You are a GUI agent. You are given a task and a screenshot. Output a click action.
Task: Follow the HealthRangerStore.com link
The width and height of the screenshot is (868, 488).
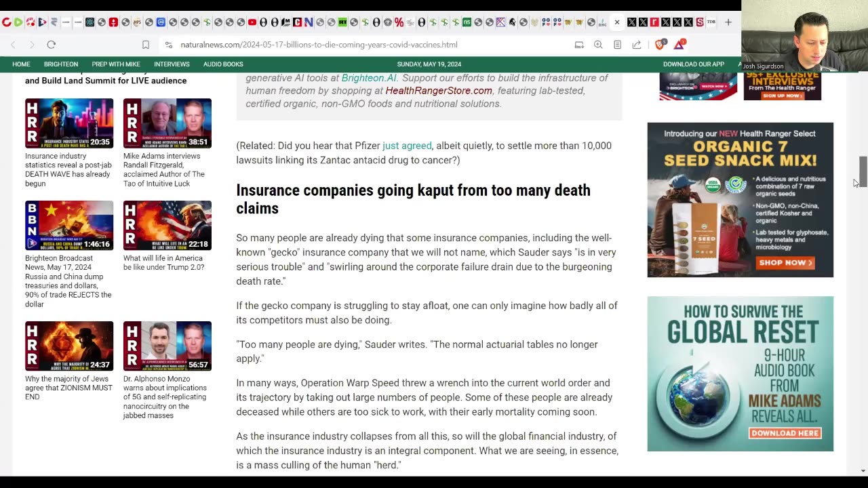439,91
